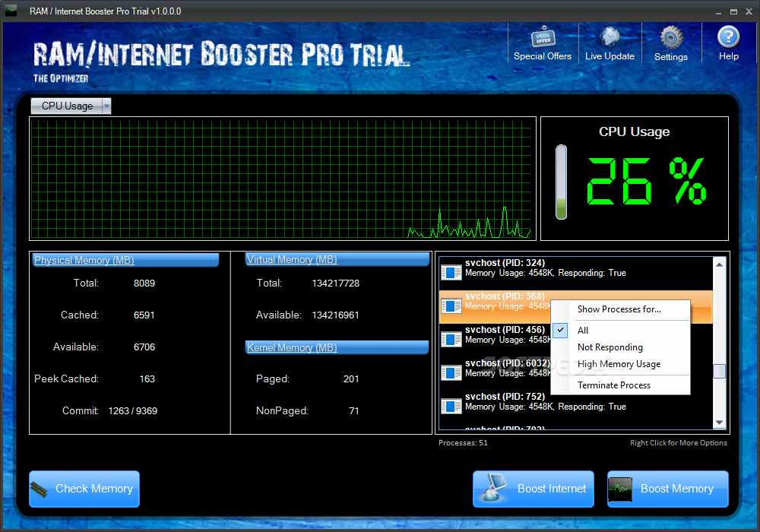
Task: Click Kernel Memory (MB) header link
Action: coord(292,347)
